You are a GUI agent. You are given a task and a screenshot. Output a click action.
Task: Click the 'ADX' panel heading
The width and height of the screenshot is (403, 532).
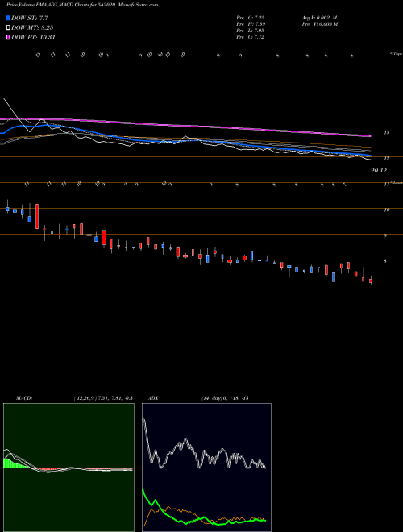point(153,398)
